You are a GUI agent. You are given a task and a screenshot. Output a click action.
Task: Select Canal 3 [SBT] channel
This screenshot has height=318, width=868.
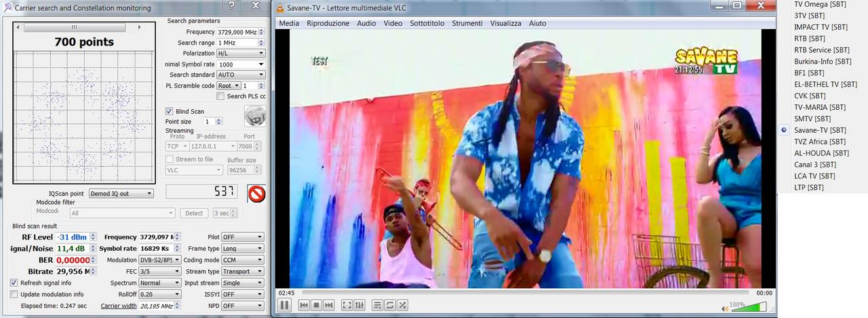(x=814, y=164)
